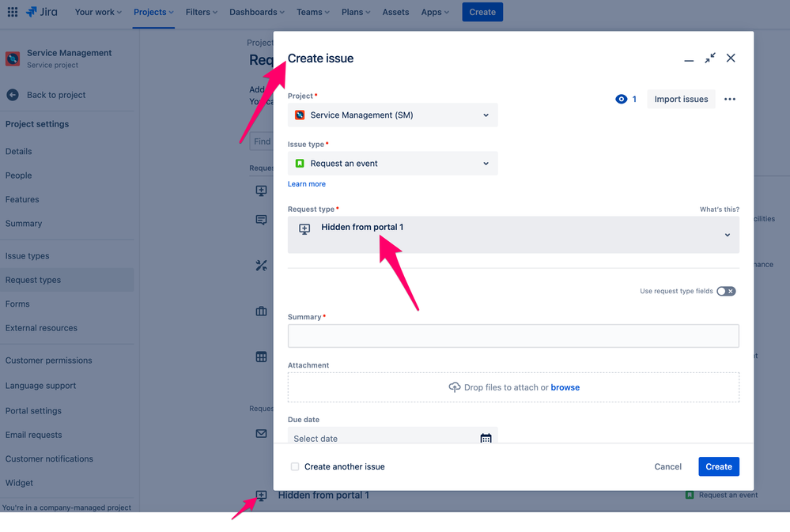Image resolution: width=790 pixels, height=532 pixels.
Task: Click the tools wrench request type icon
Action: click(261, 266)
